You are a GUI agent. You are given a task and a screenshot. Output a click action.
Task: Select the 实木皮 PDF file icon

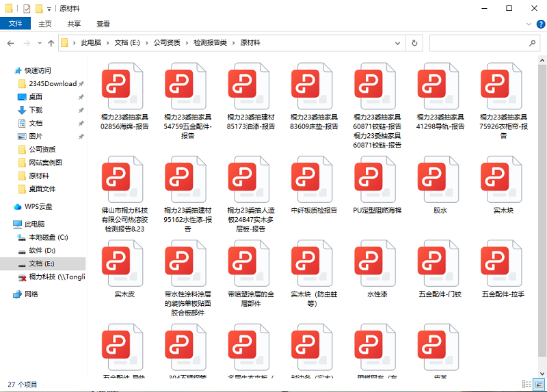point(124,262)
